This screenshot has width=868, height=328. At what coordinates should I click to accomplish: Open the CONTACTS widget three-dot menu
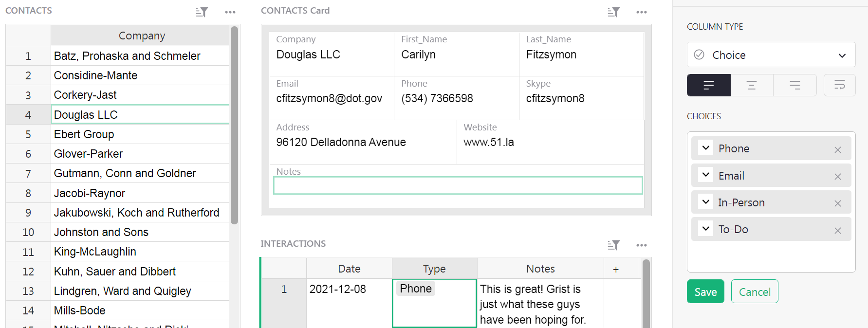[230, 12]
